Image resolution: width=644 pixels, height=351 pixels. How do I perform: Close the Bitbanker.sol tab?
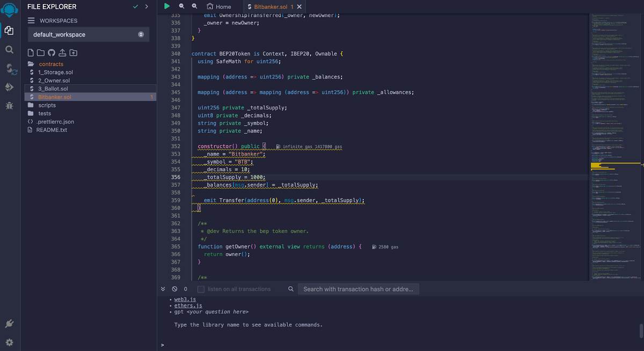pyautogui.click(x=299, y=6)
